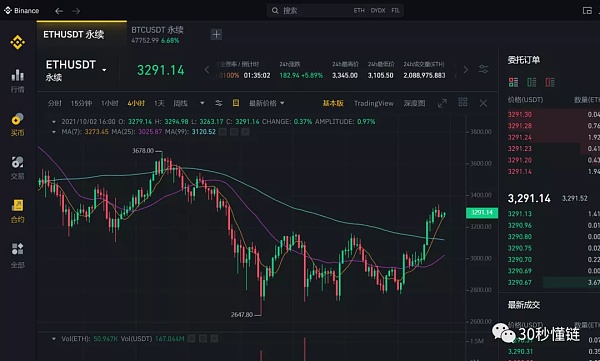
Task: Switch chart to TradingView mode
Action: tap(373, 103)
